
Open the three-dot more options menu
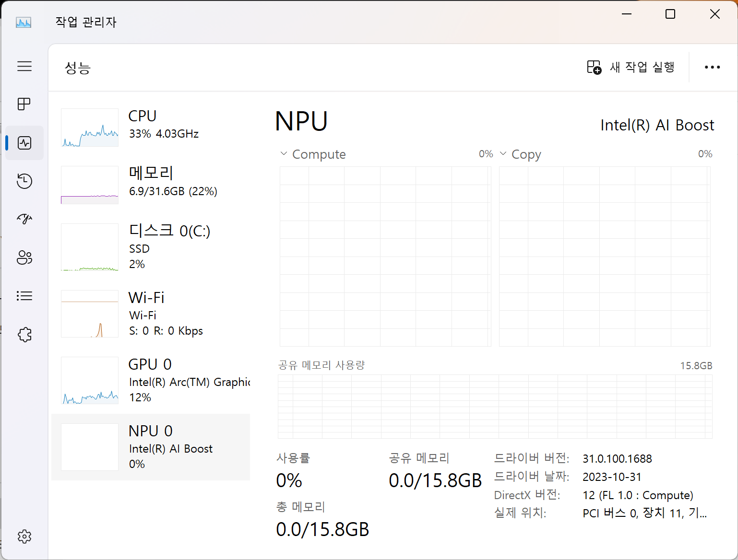712,67
